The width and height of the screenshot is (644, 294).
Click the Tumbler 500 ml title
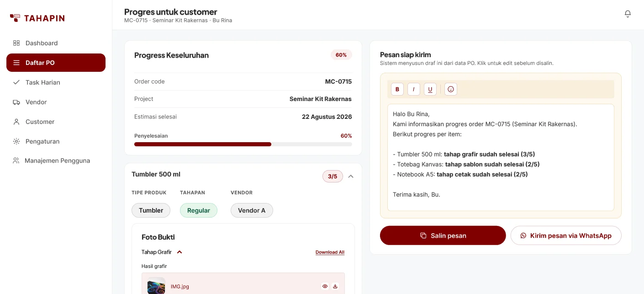click(156, 174)
